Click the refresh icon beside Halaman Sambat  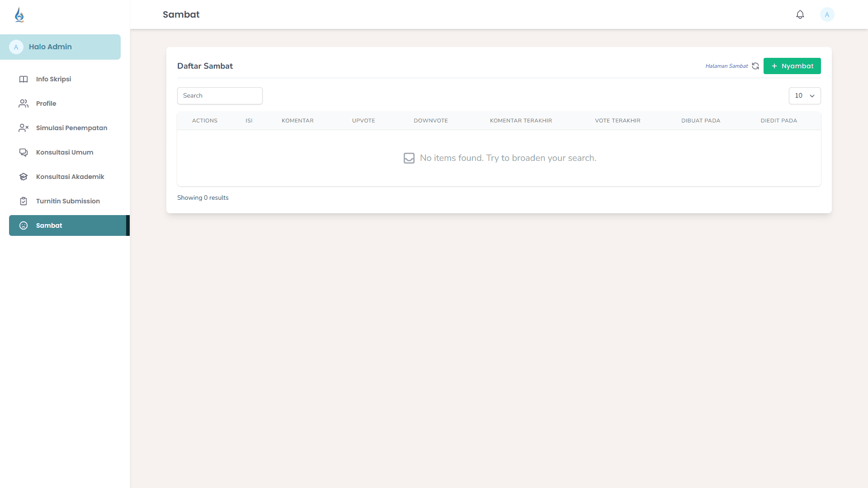755,66
